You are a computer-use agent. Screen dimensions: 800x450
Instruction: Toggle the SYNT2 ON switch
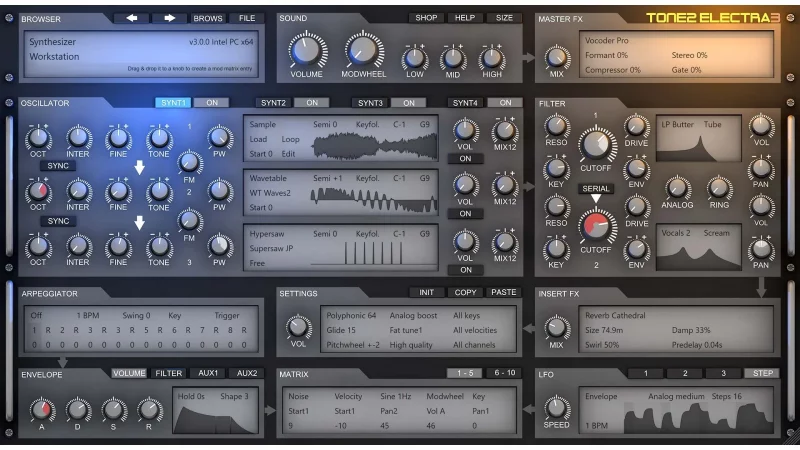[311, 103]
